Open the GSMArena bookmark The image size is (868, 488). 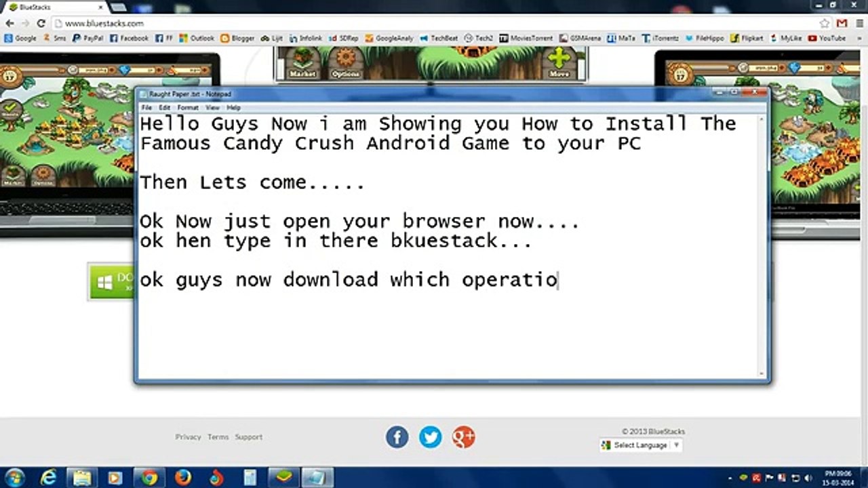[x=580, y=39]
